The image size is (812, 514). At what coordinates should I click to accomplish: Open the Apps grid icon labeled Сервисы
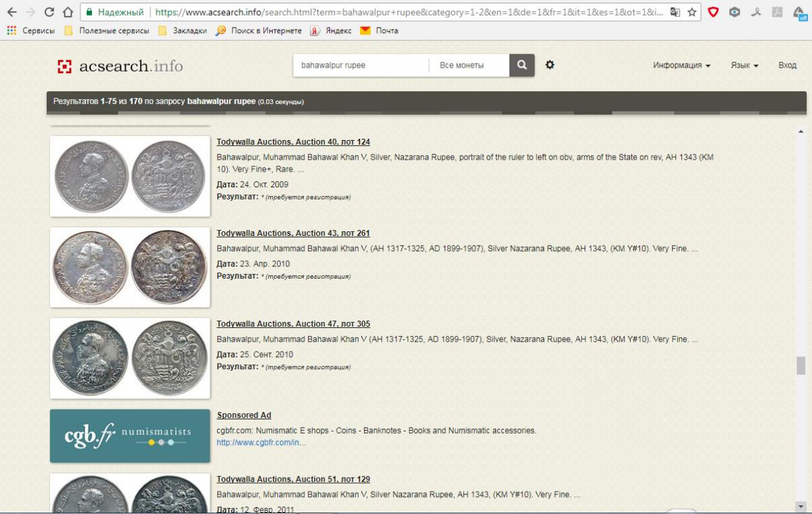click(x=31, y=30)
